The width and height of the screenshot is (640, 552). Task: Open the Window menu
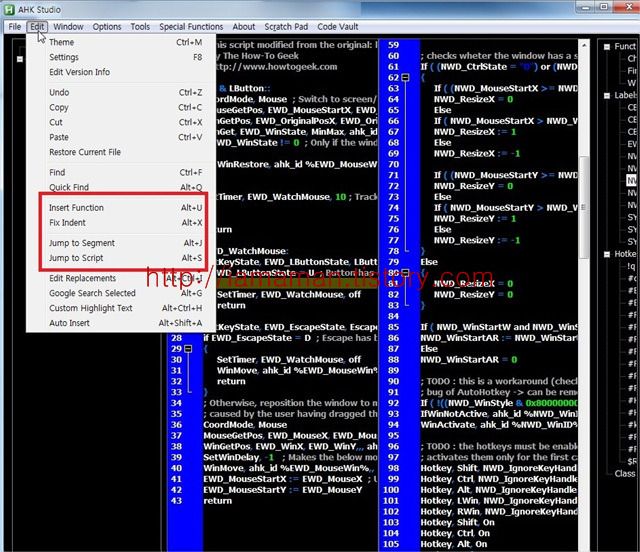68,27
